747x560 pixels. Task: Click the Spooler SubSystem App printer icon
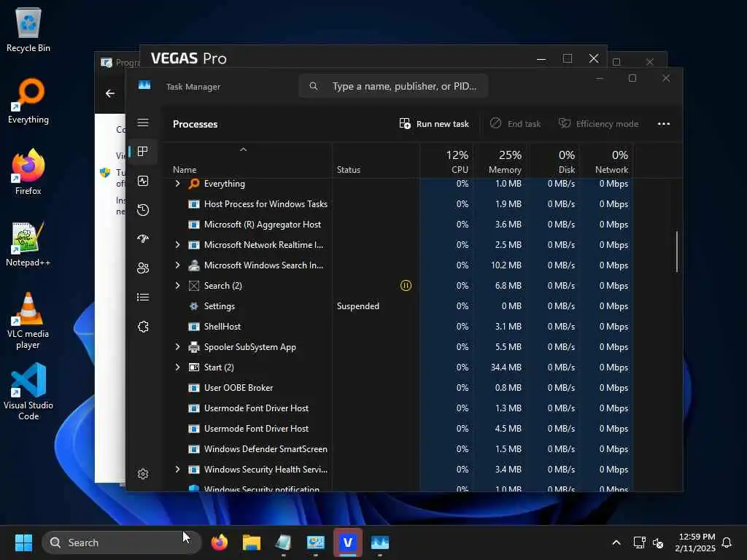coord(194,347)
